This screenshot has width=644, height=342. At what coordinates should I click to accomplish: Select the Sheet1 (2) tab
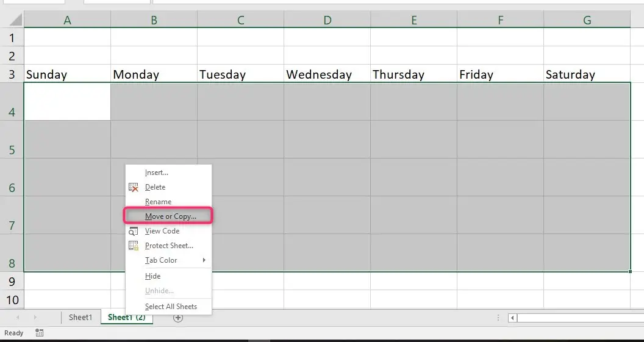coord(126,317)
